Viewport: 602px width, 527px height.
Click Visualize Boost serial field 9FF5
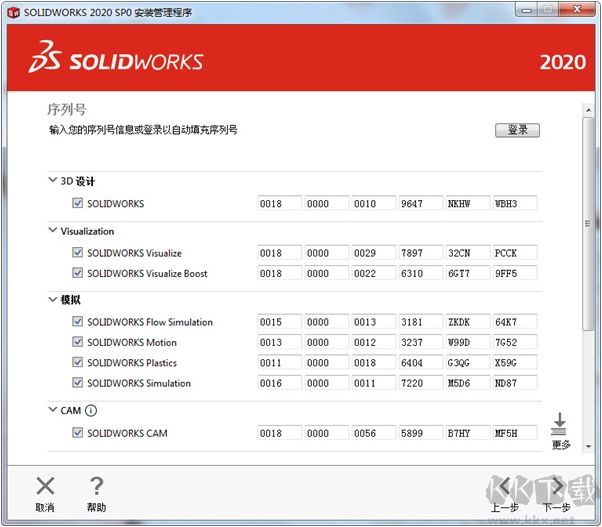[x=515, y=273]
